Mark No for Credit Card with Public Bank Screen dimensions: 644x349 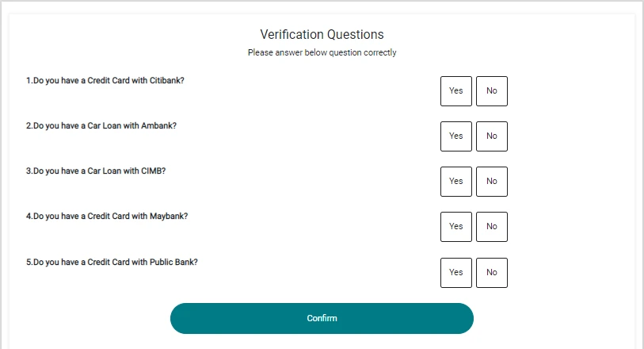[x=491, y=273]
